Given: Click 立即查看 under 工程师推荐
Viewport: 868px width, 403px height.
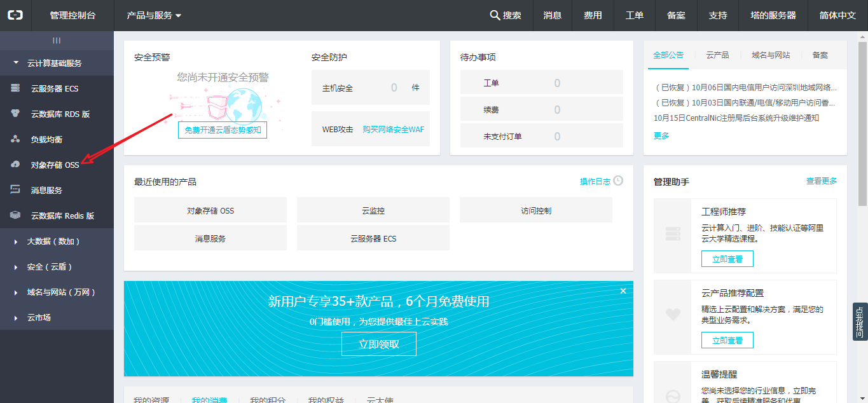Looking at the screenshot, I should (727, 259).
